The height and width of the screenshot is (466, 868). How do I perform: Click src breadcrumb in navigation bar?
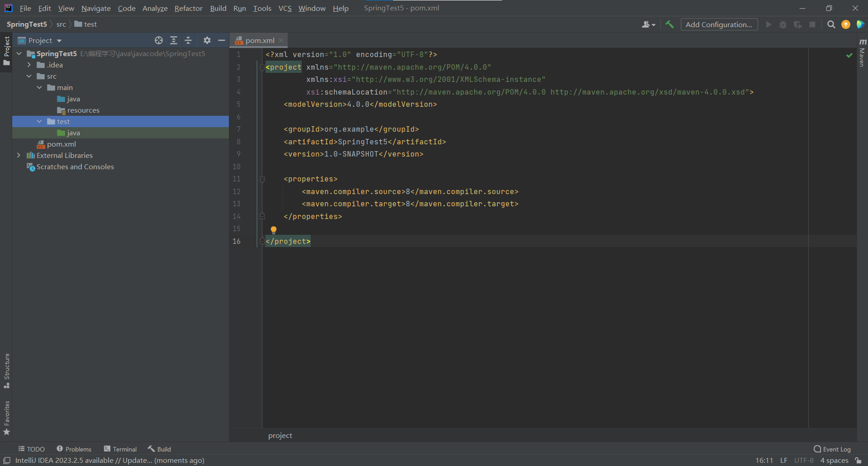pyautogui.click(x=61, y=24)
